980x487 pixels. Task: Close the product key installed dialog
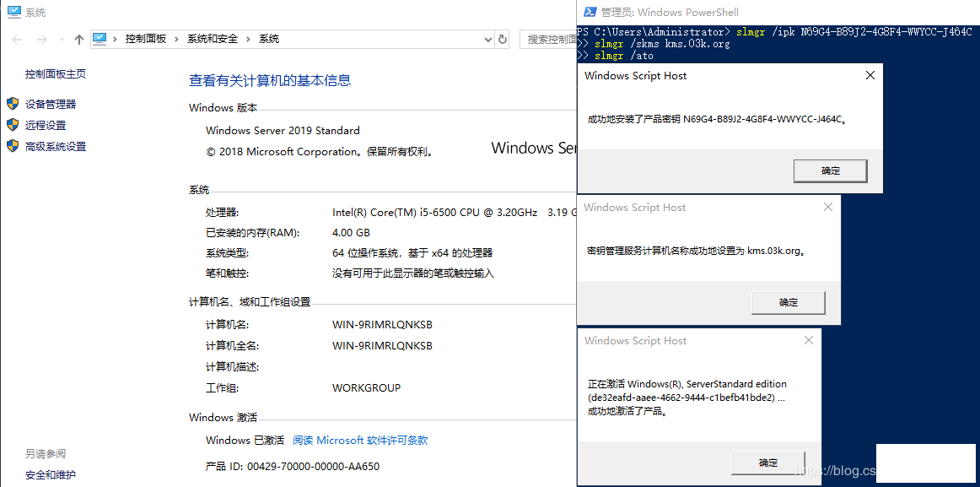point(870,75)
